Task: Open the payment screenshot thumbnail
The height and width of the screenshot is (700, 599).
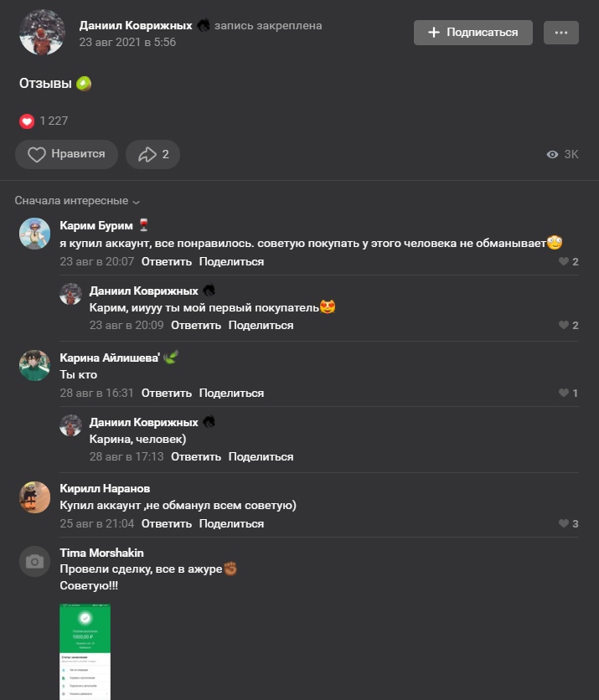Action: (x=85, y=651)
